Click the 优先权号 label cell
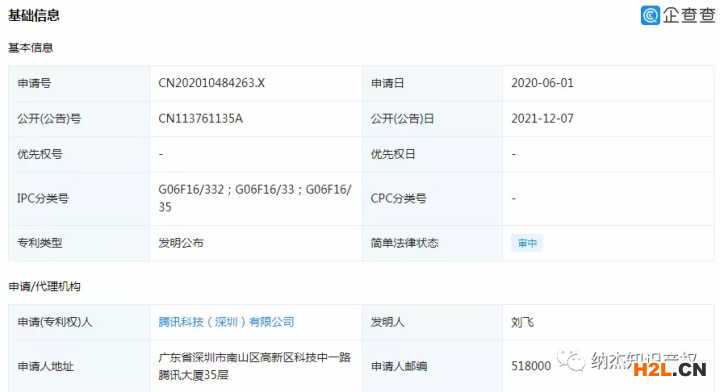 click(x=79, y=154)
